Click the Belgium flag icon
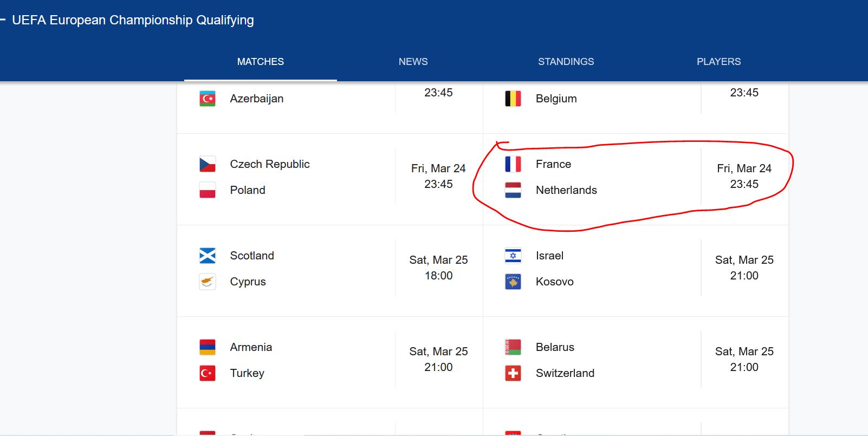Image resolution: width=868 pixels, height=436 pixels. [x=513, y=99]
